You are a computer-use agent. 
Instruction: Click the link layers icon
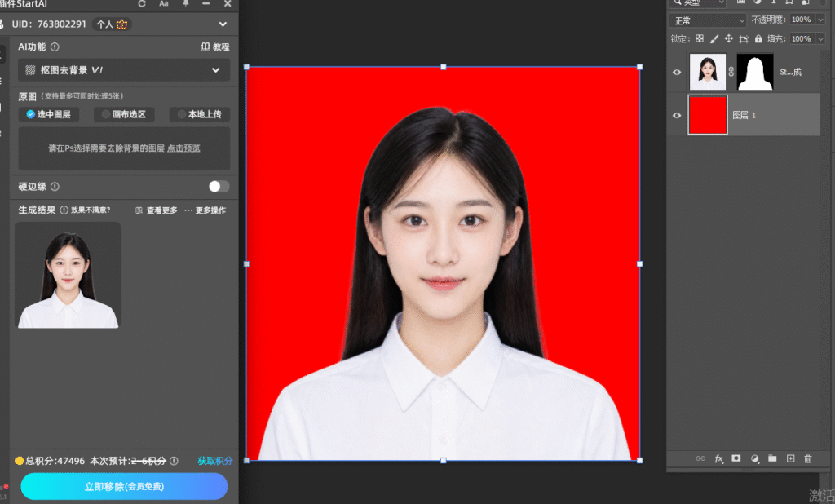coord(700,458)
